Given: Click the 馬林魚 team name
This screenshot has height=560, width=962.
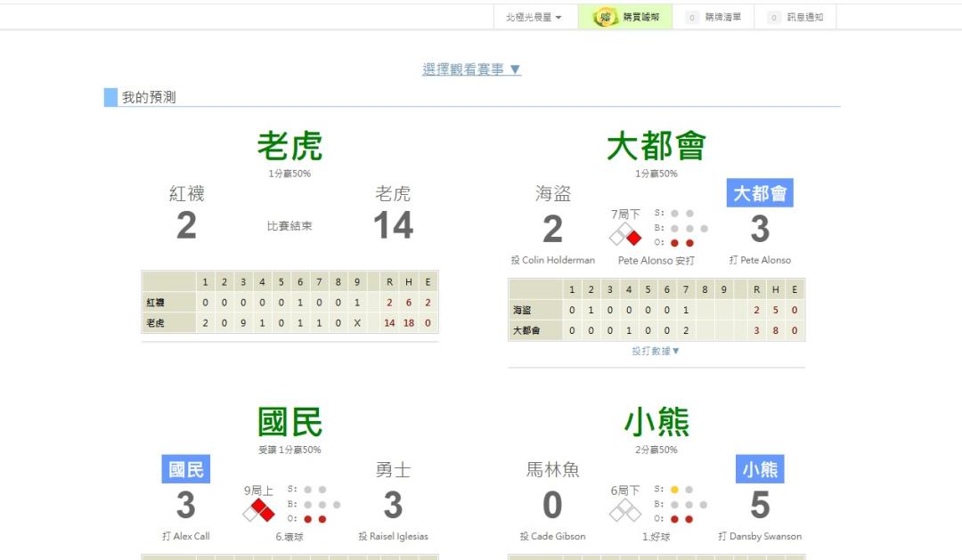Looking at the screenshot, I should (553, 470).
